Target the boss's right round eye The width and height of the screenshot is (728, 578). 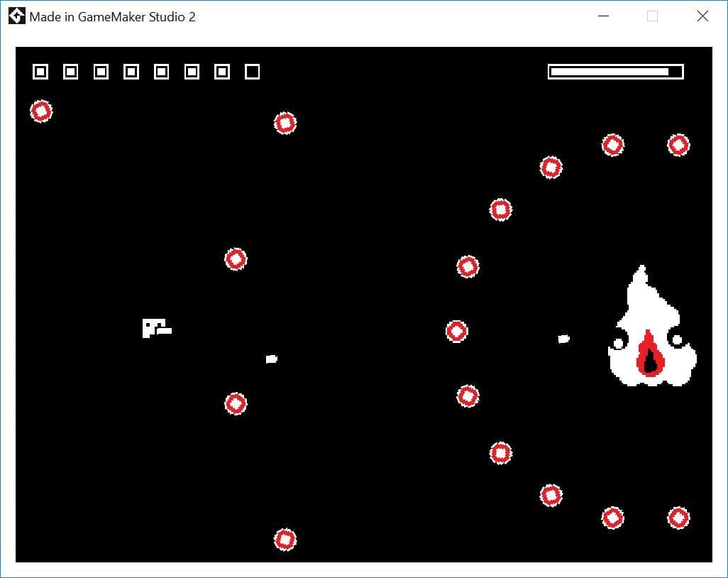tap(677, 340)
